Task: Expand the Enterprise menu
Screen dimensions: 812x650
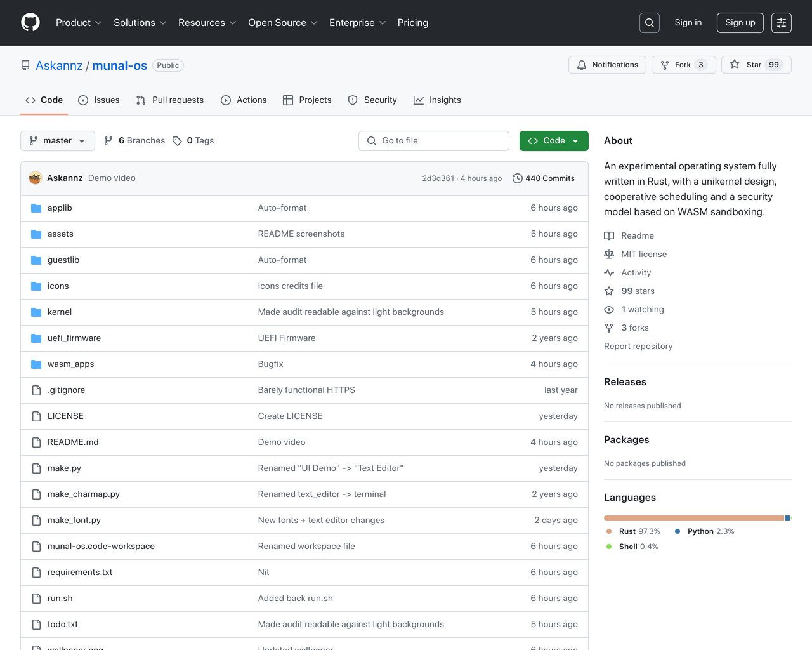Action: pos(358,23)
